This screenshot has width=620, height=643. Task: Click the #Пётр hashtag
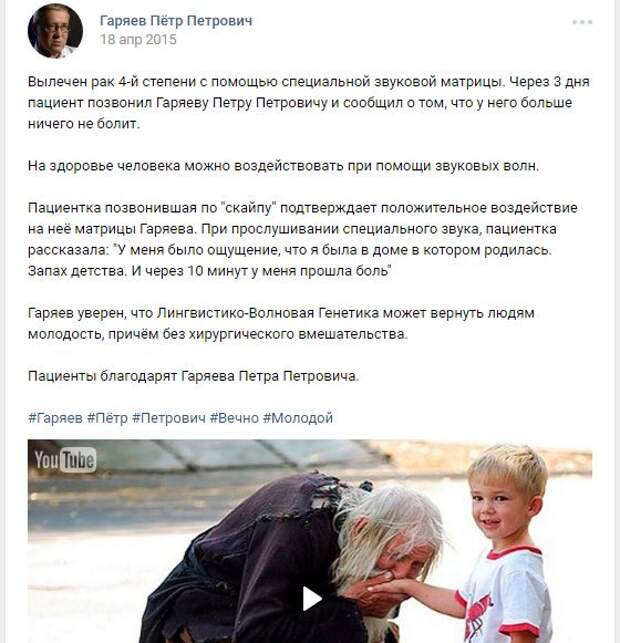(x=107, y=418)
